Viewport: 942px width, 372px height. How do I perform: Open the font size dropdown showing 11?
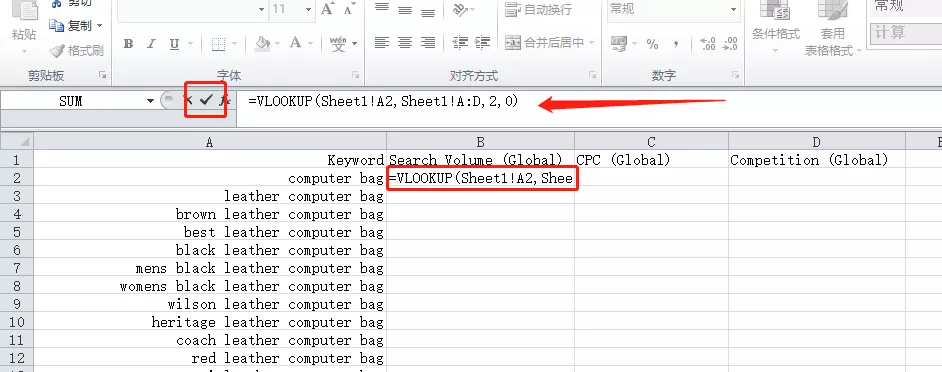click(x=308, y=9)
